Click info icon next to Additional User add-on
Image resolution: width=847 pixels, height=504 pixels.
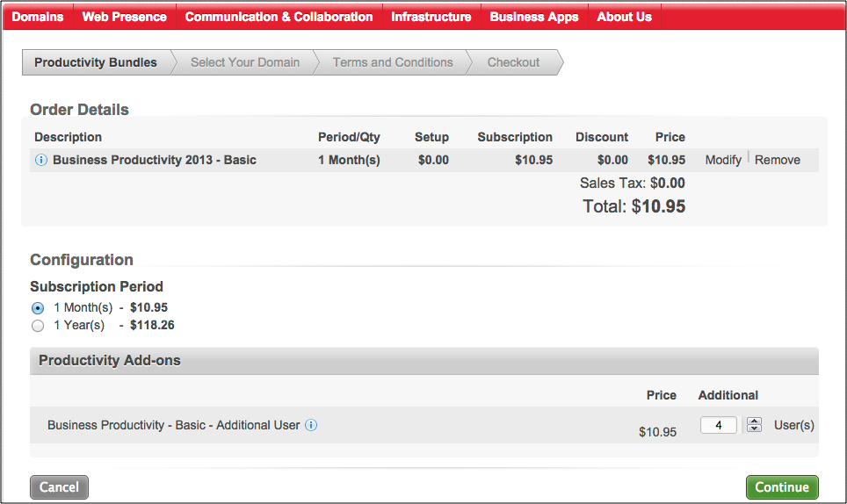point(311,425)
